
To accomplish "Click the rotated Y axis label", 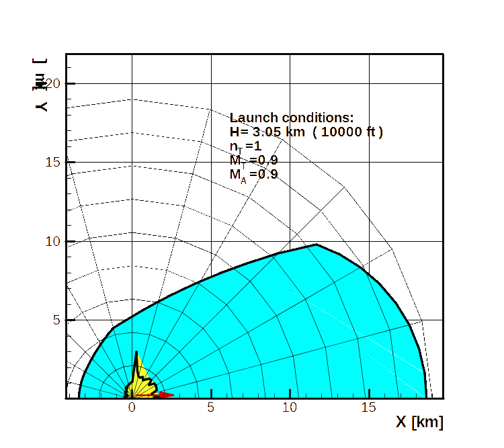I will [x=41, y=85].
